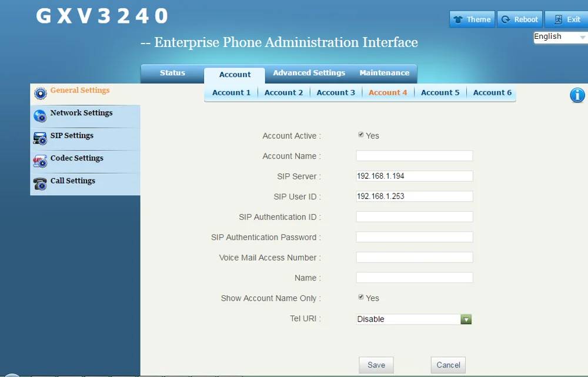588x377 pixels.
Task: Click the Reboot button label
Action: [526, 19]
